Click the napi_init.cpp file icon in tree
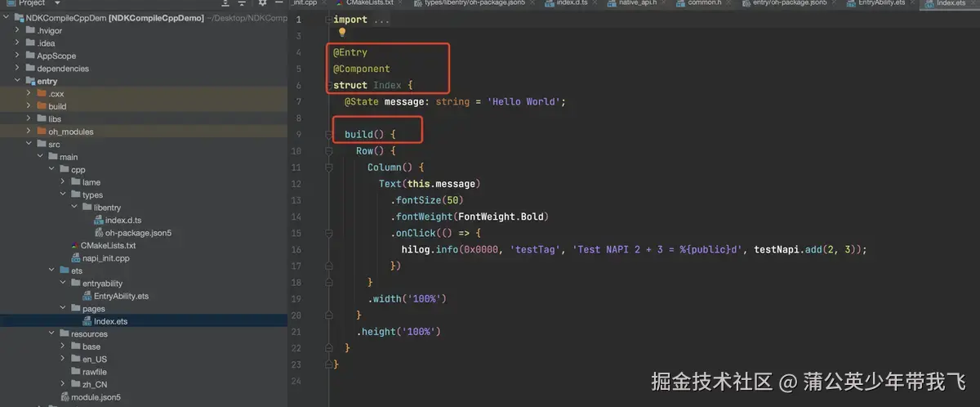Screen dimensions: 980x407 coord(75,258)
